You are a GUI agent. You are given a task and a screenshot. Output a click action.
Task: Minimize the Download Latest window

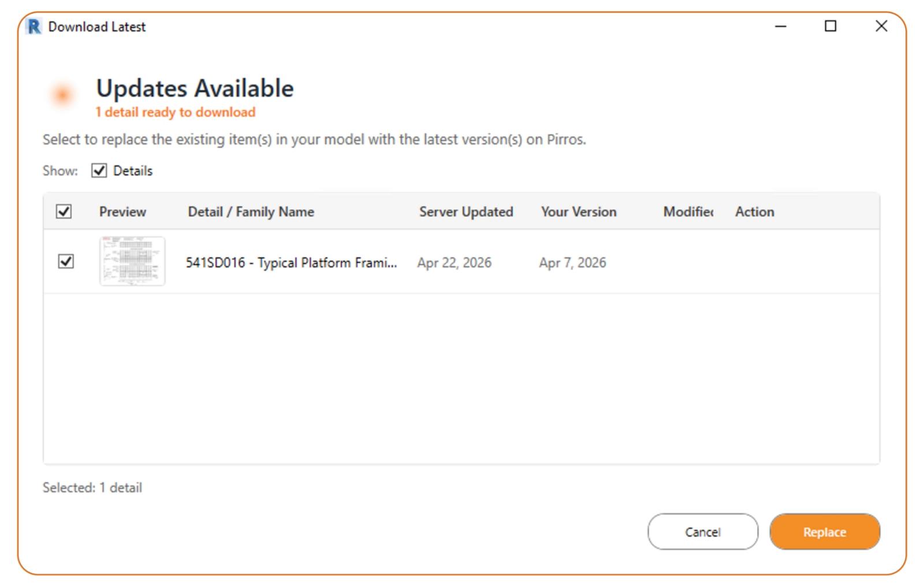[781, 27]
